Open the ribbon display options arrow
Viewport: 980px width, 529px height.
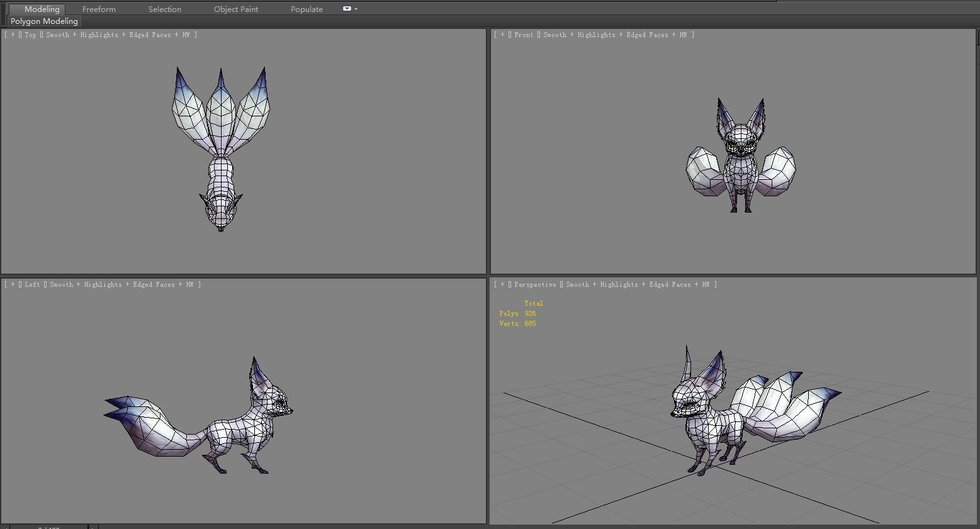point(356,9)
